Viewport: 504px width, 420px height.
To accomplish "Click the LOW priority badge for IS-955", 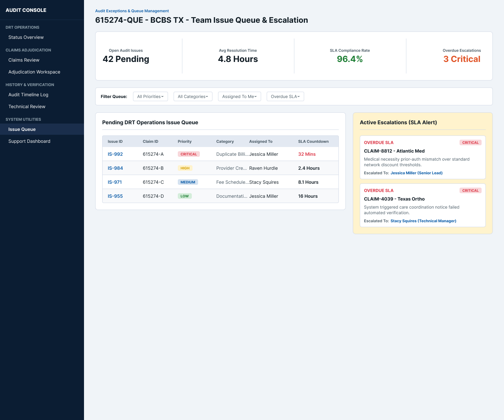I will [x=184, y=196].
